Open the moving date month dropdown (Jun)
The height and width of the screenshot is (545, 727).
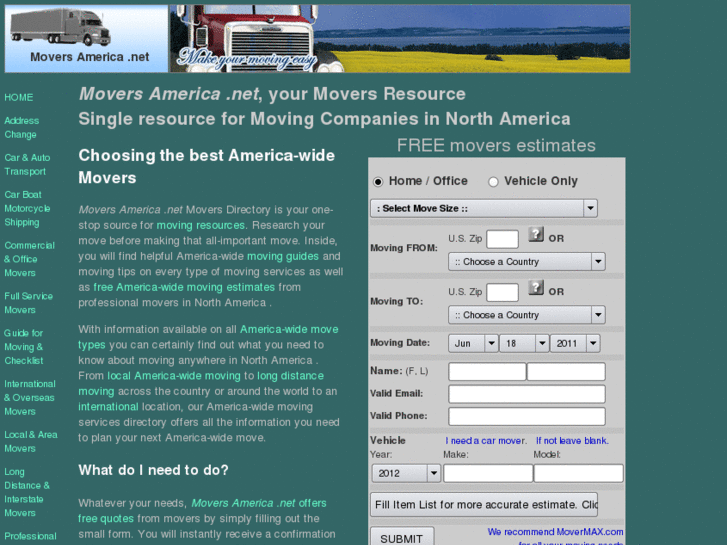click(473, 344)
